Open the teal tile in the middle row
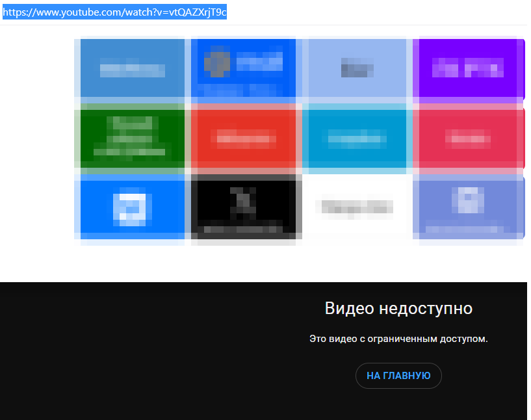 356,138
